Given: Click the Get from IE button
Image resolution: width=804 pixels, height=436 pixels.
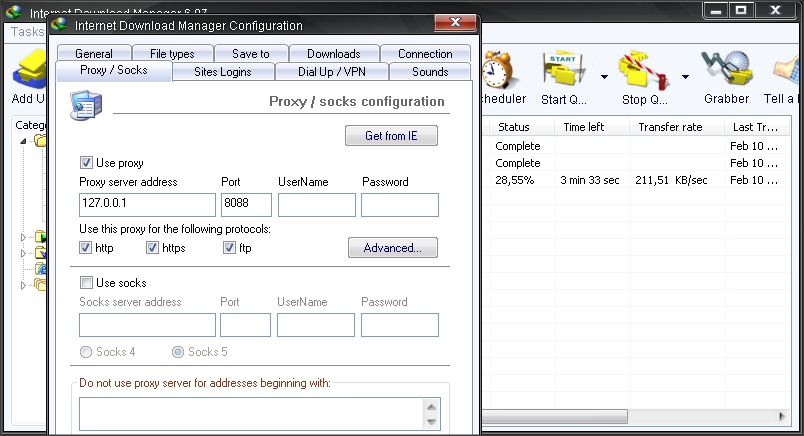Looking at the screenshot, I should (391, 135).
